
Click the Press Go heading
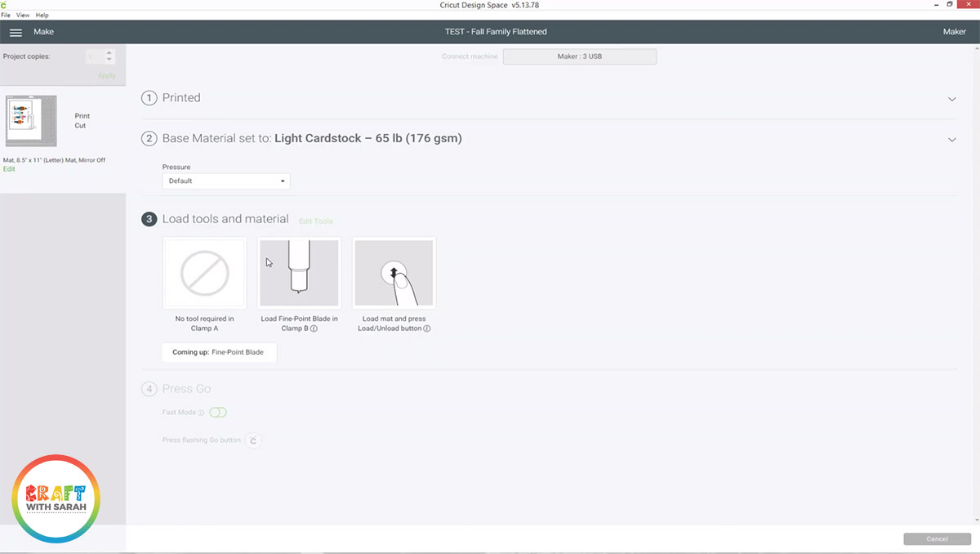187,389
